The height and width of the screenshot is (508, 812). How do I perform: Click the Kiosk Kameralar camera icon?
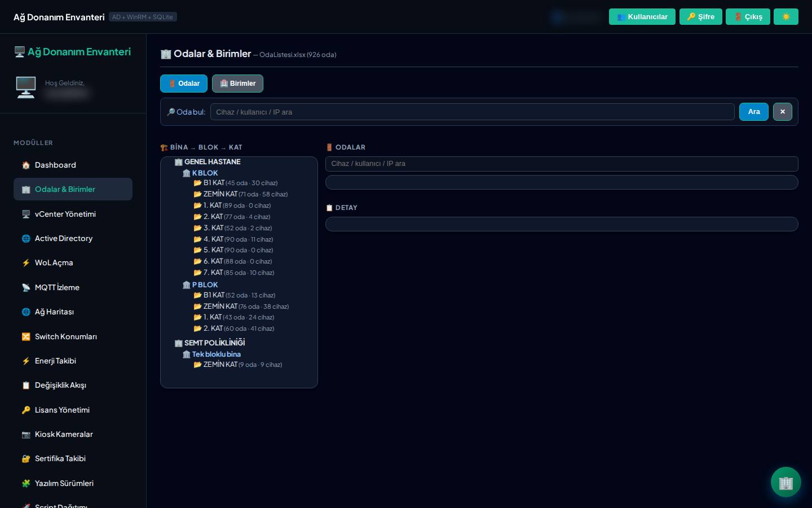(x=26, y=435)
